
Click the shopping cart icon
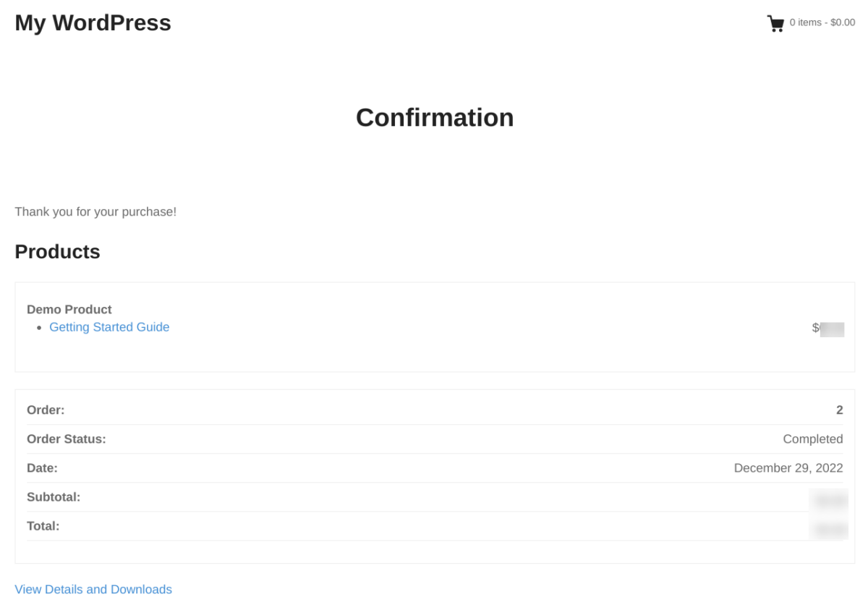point(775,22)
